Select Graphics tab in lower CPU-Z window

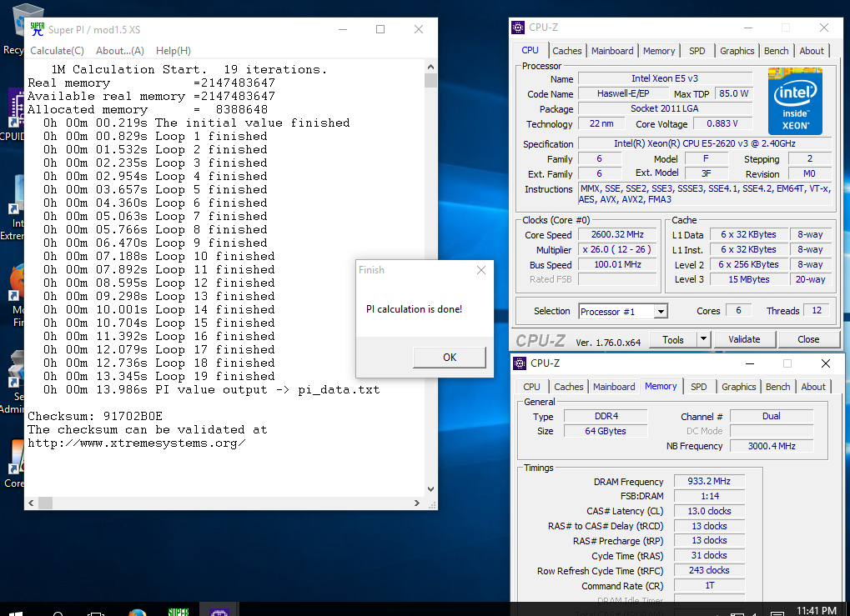[x=738, y=387]
